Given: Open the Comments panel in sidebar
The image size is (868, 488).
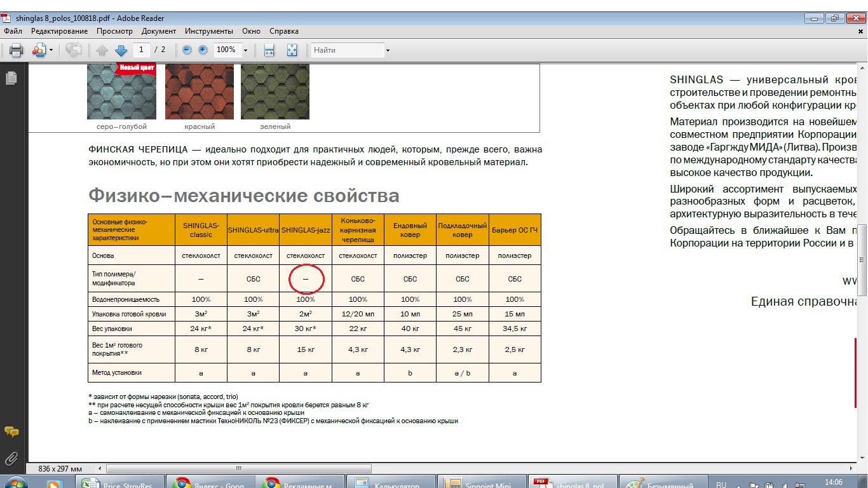Looking at the screenshot, I should click(x=11, y=431).
